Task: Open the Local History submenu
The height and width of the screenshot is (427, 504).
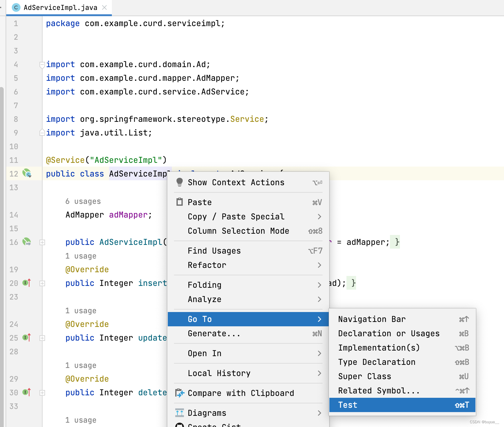Action: pos(248,373)
